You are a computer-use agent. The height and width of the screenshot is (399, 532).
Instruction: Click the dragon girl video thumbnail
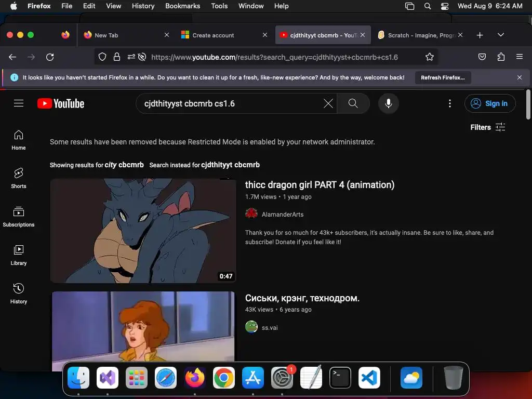tap(143, 231)
